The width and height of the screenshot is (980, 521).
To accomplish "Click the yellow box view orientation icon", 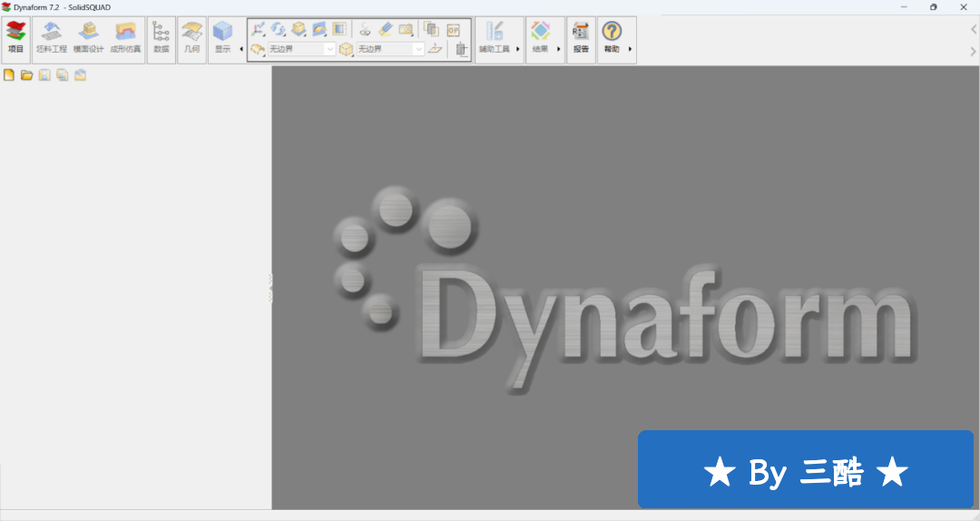I will click(299, 29).
